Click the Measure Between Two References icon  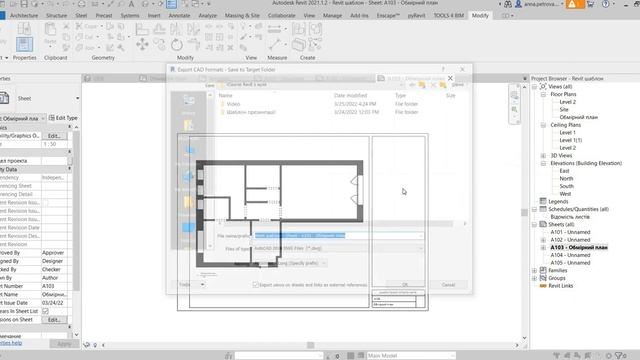pos(274,29)
